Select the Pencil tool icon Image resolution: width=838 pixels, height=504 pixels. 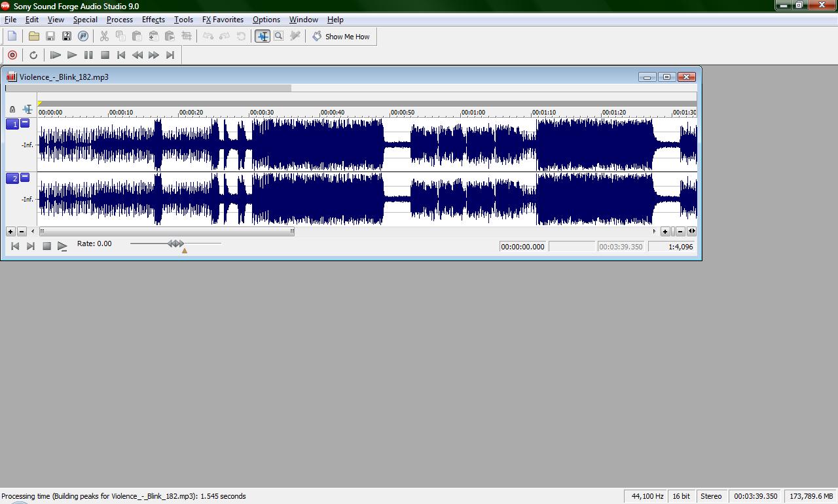295,37
